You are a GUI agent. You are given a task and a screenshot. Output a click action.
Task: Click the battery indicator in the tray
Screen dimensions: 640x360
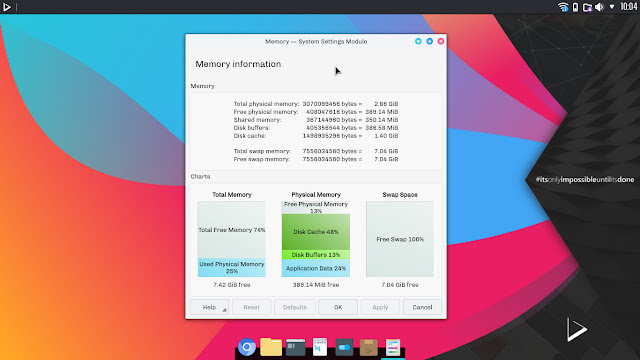click(575, 7)
